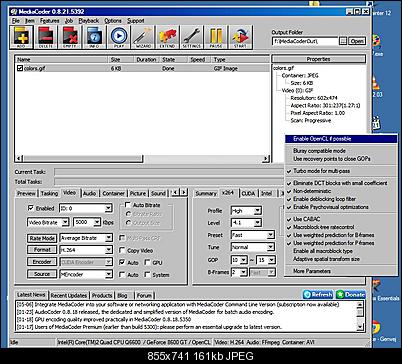
Task: Check the Copy Video checkbox
Action: point(122,250)
